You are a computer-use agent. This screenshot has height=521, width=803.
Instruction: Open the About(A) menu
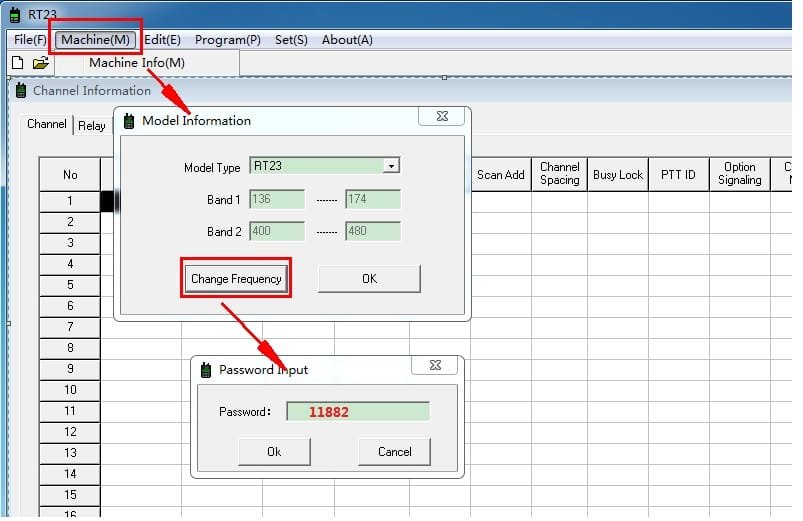click(347, 40)
